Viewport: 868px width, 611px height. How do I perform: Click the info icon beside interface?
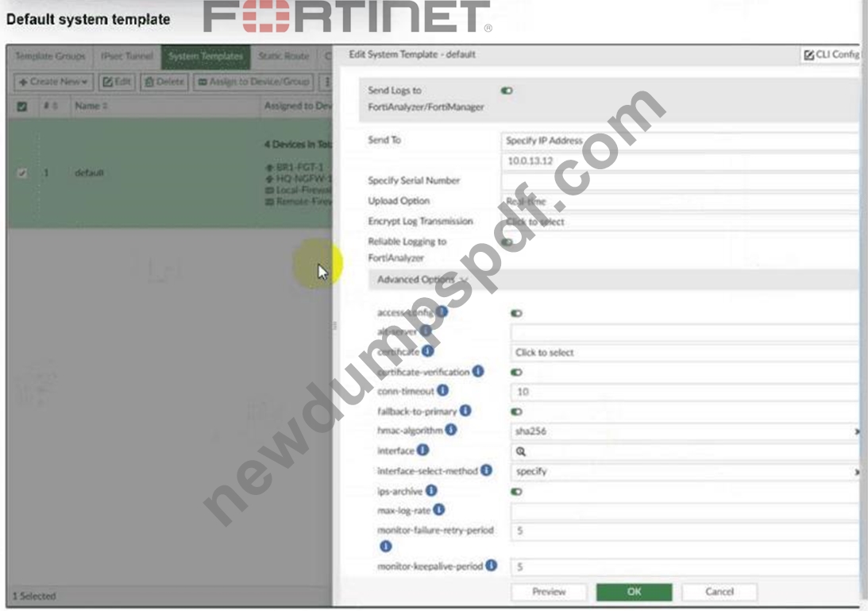pos(423,450)
